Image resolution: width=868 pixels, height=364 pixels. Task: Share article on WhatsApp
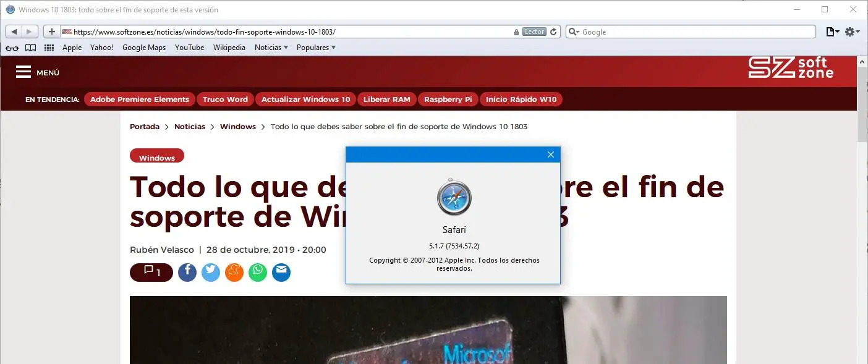(x=258, y=273)
